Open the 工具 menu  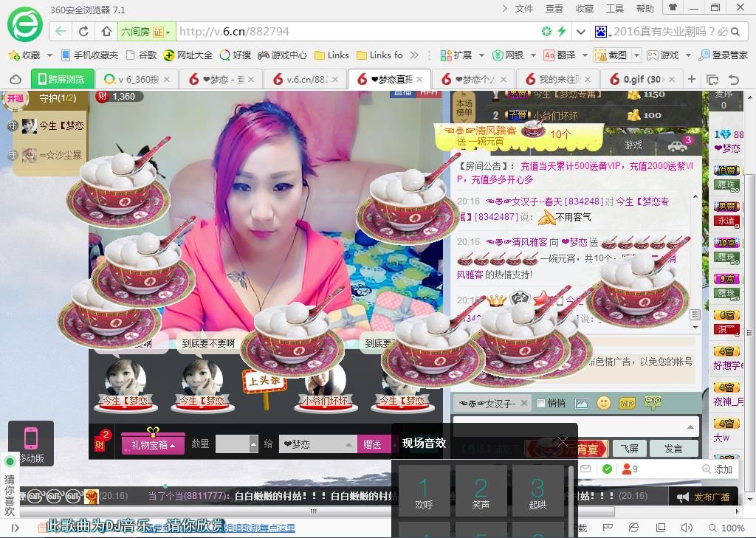click(x=615, y=8)
